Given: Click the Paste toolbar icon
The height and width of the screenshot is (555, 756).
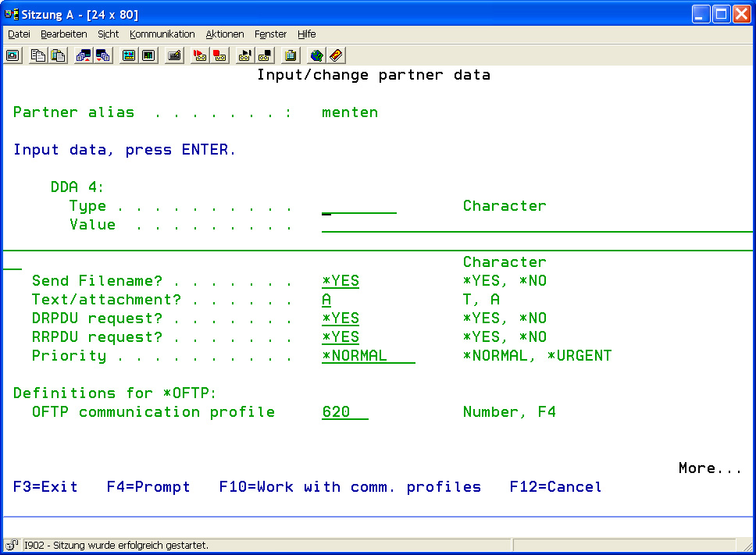Looking at the screenshot, I should 58,55.
